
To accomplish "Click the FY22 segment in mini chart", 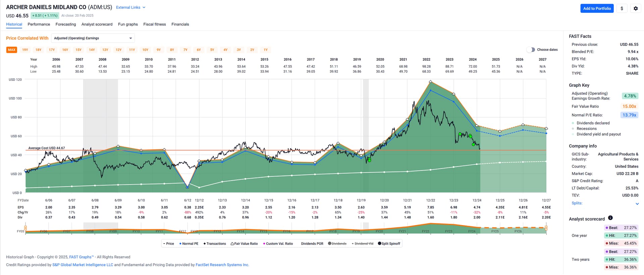I will pyautogui.click(x=425, y=231).
